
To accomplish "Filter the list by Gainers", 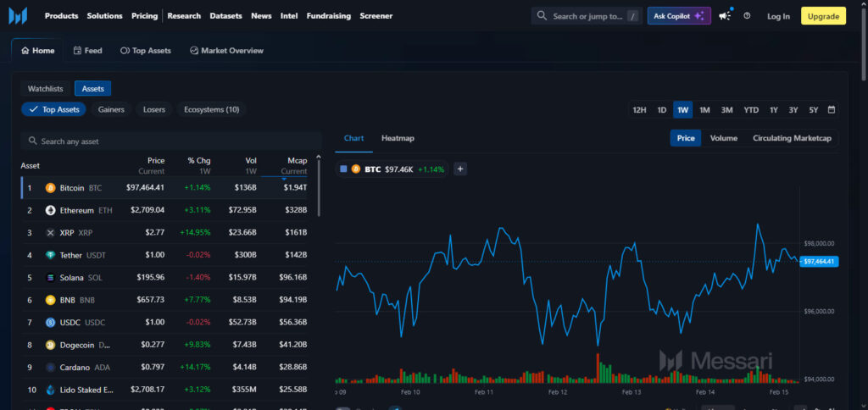I will click(x=111, y=109).
